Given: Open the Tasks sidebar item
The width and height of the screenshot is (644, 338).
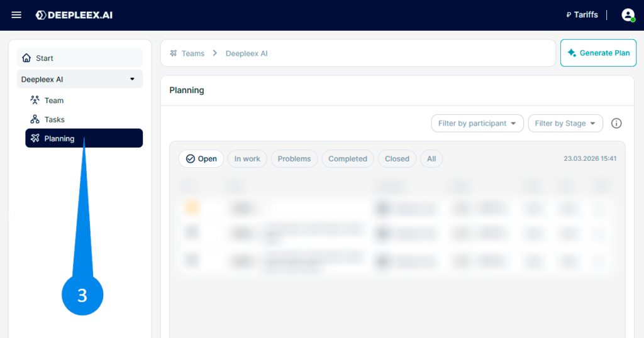Looking at the screenshot, I should [x=84, y=119].
